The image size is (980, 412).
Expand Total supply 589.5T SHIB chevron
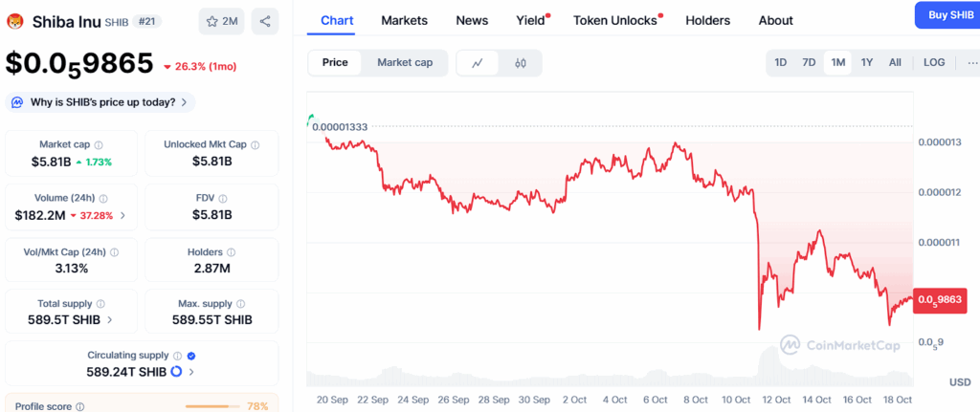(109, 319)
